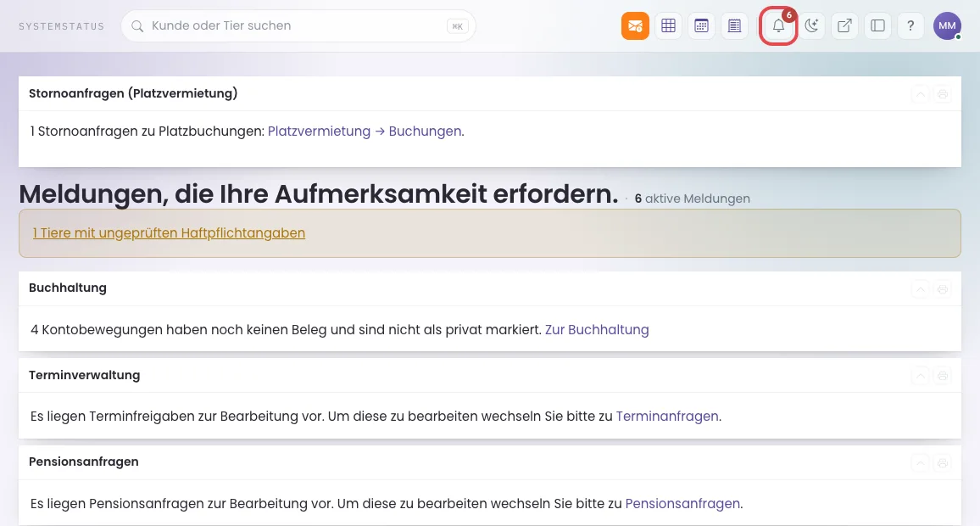Click the magnifier icon in search box
Image resolution: width=980 pixels, height=526 pixels.
tap(137, 26)
